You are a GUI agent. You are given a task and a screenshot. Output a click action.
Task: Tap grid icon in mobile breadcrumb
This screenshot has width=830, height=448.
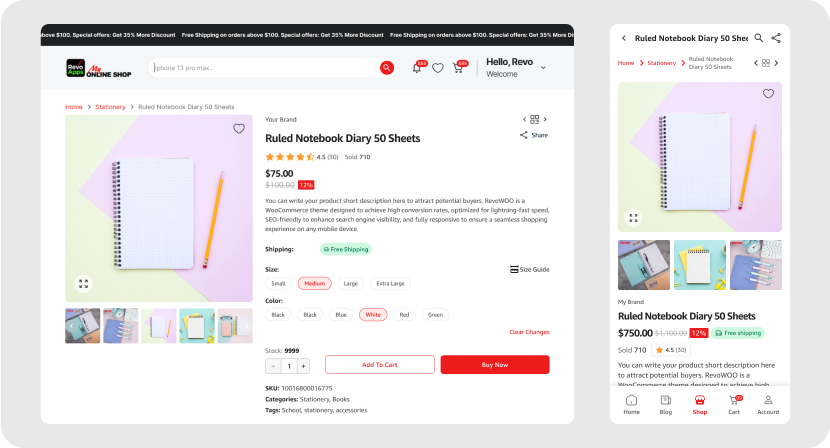(x=766, y=63)
